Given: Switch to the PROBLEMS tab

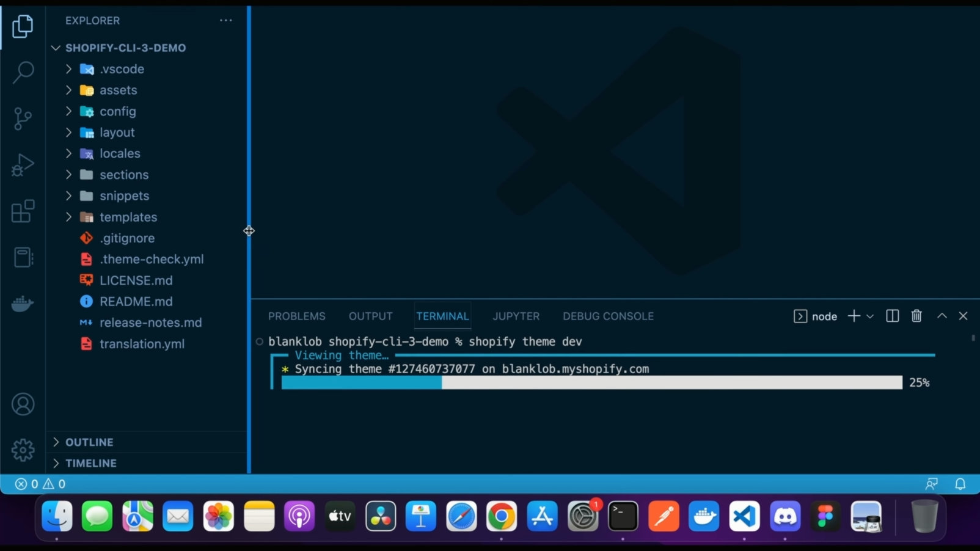Looking at the screenshot, I should [297, 316].
